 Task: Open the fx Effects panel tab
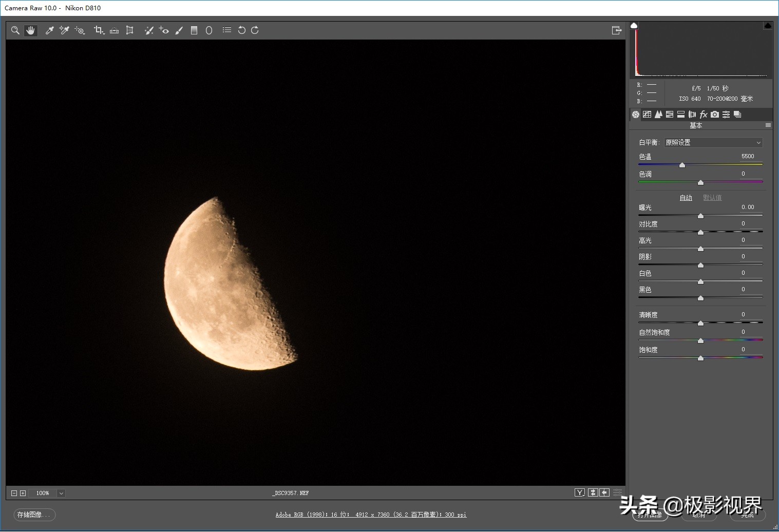click(x=704, y=115)
